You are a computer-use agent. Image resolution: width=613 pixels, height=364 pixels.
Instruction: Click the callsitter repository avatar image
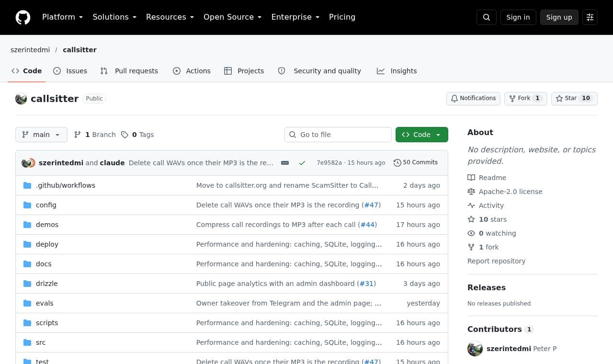(21, 99)
